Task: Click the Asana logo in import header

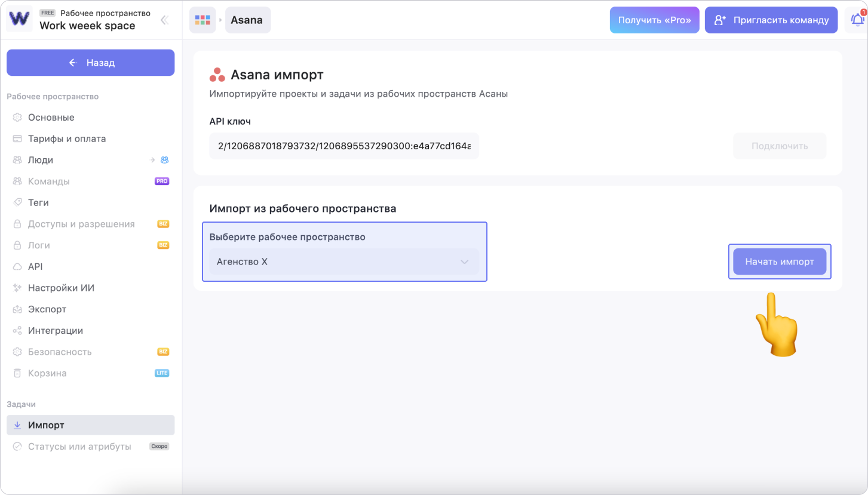Action: (x=217, y=75)
